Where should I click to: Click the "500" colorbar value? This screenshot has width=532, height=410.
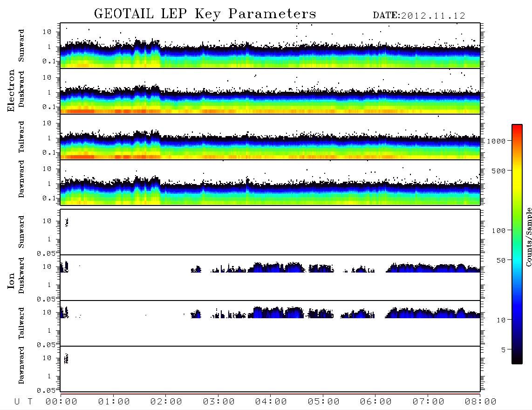coord(499,171)
